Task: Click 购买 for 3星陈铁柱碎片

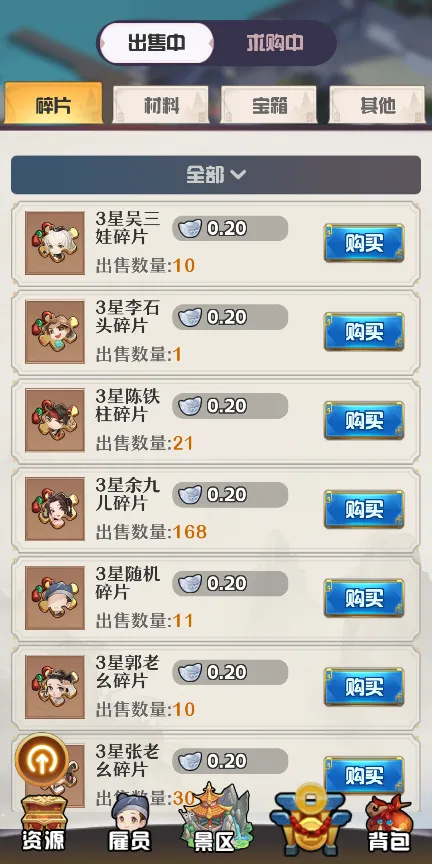Action: pyautogui.click(x=364, y=420)
